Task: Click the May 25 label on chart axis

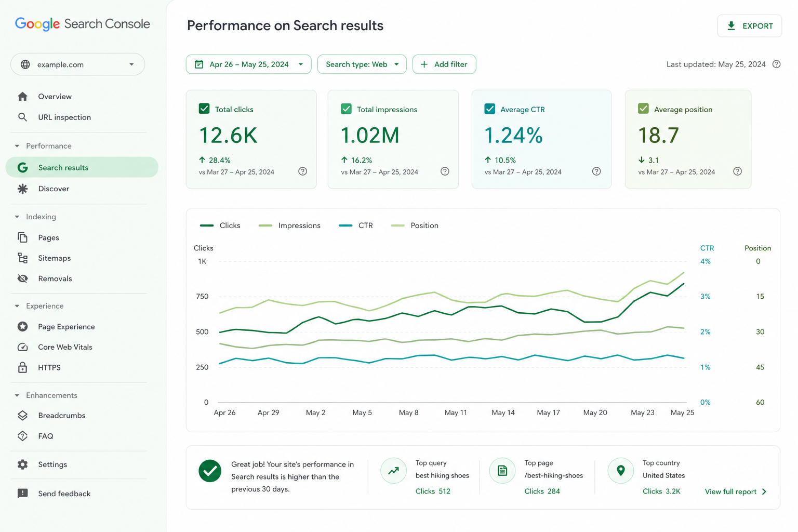Action: pos(682,413)
